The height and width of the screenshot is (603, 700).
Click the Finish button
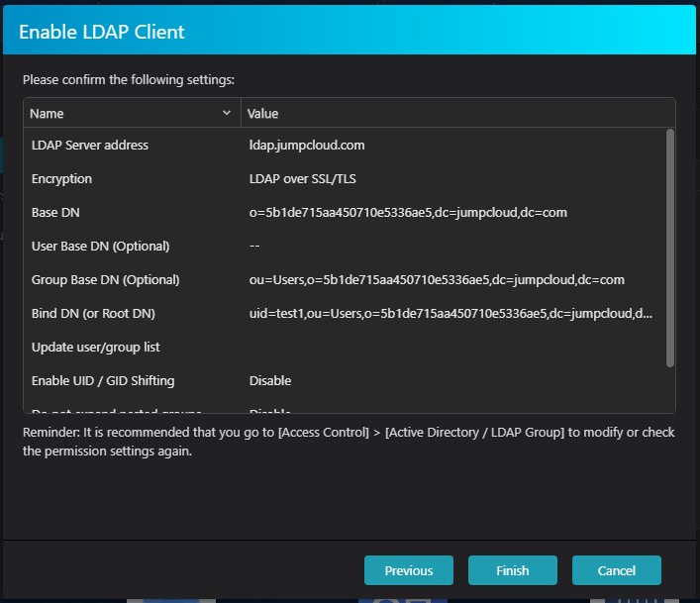pos(513,570)
